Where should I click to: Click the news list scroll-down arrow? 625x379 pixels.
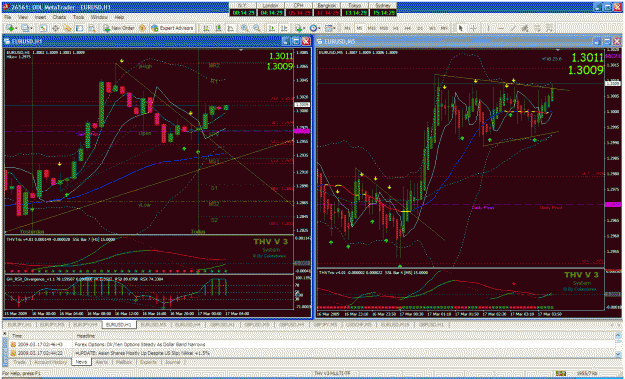pyautogui.click(x=618, y=354)
